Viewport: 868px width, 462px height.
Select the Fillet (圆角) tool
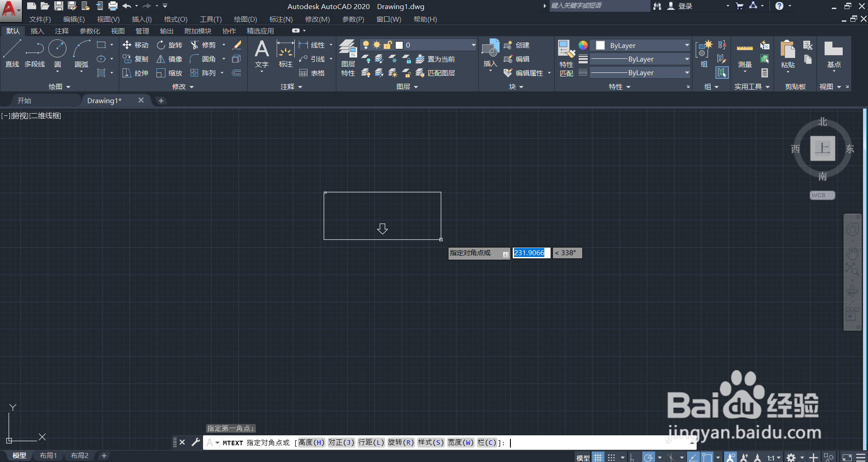click(x=203, y=59)
